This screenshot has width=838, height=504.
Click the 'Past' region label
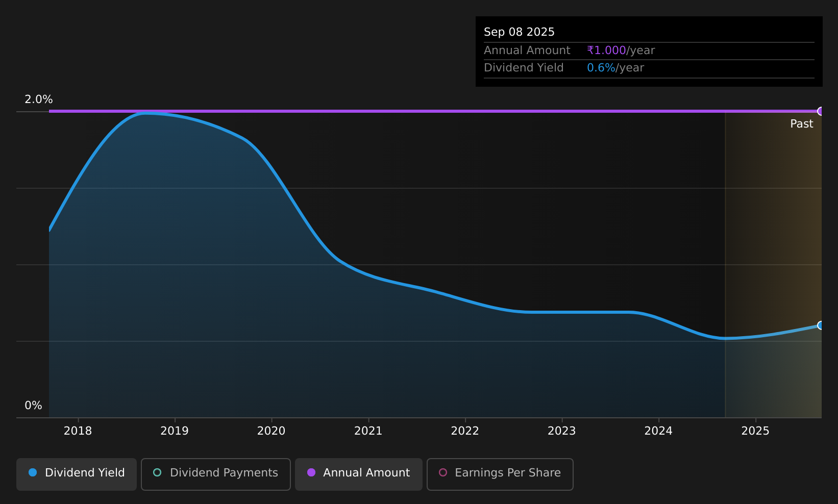pos(802,124)
